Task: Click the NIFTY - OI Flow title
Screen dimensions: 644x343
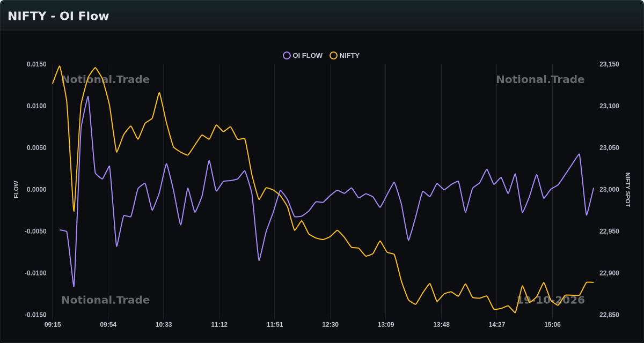Action: click(58, 16)
